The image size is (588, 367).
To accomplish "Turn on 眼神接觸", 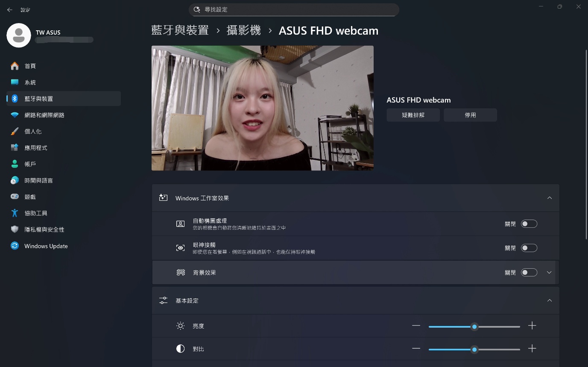I will [x=529, y=247].
